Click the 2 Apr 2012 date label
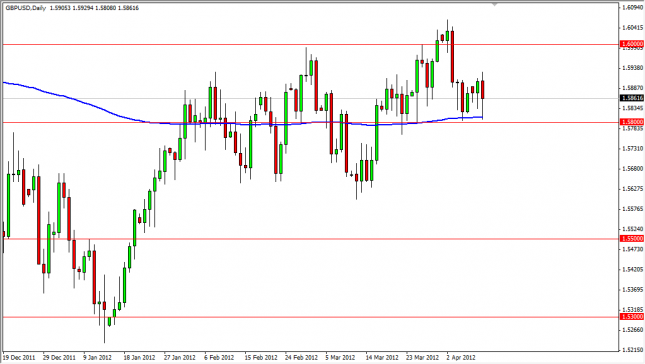645x364 pixels. click(461, 357)
